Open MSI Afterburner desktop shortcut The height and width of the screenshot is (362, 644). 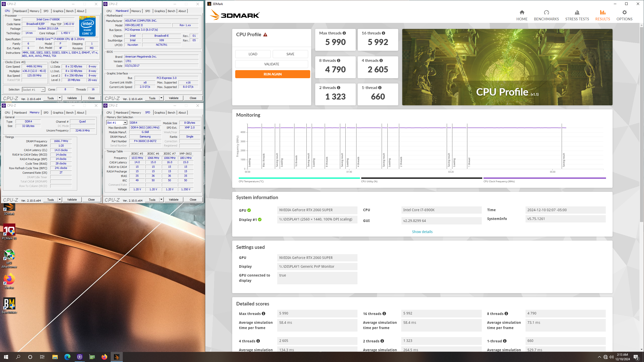pyautogui.click(x=9, y=258)
